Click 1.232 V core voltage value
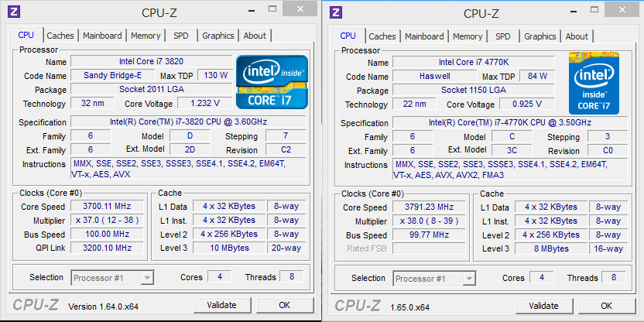This screenshot has width=644, height=322. coord(205,103)
